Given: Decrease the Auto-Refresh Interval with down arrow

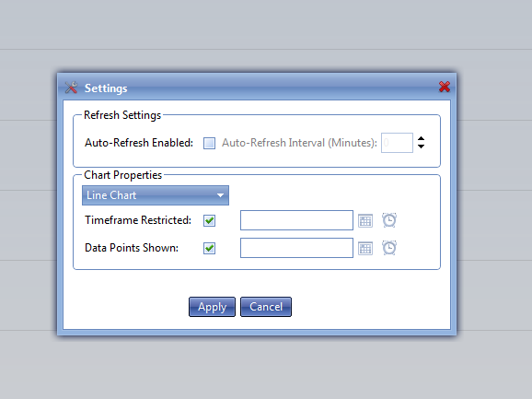Looking at the screenshot, I should (421, 147).
